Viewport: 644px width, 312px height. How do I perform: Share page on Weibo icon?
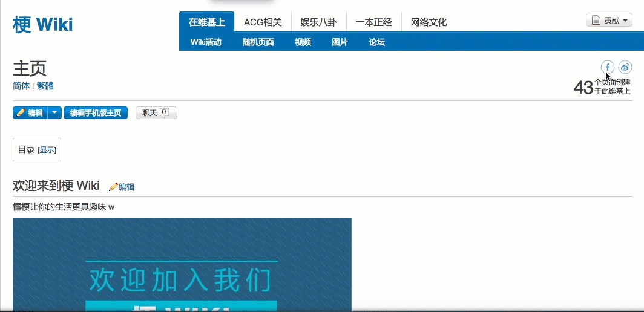(625, 67)
